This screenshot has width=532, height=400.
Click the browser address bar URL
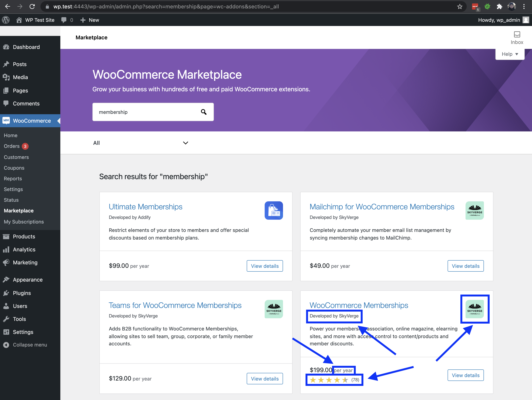point(166,6)
